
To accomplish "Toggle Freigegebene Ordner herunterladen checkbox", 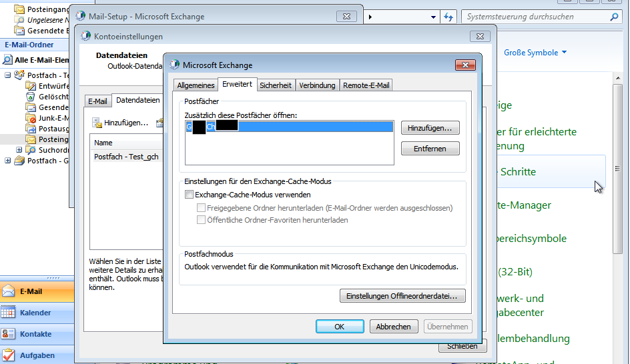I will point(201,208).
